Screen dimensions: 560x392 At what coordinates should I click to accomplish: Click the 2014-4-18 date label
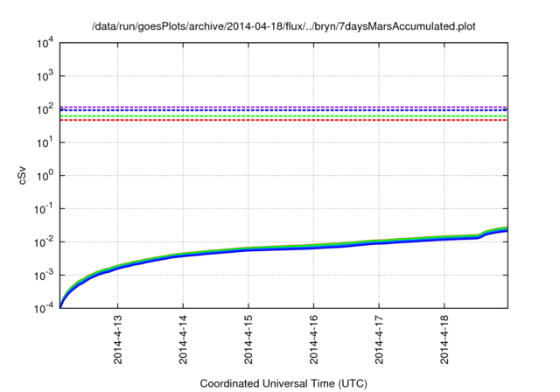point(444,339)
